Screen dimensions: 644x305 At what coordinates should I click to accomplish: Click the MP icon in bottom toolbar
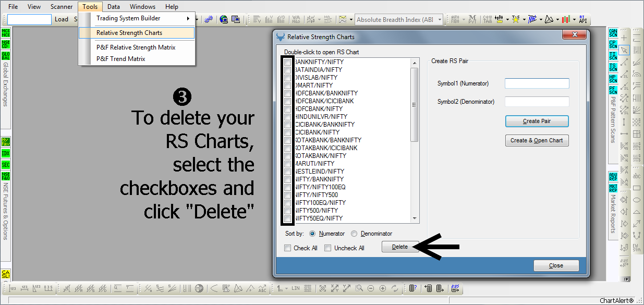[x=199, y=288]
